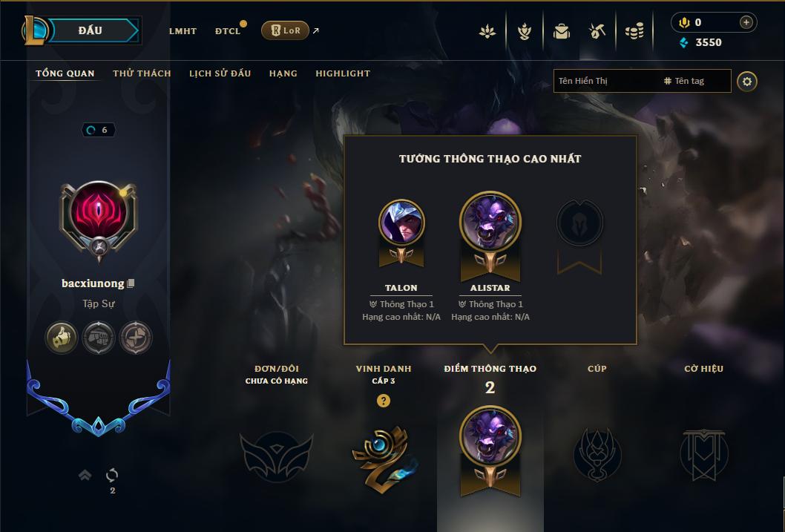This screenshot has height=532, width=785.
Task: Select the Talon mastery portrait
Action: click(401, 223)
